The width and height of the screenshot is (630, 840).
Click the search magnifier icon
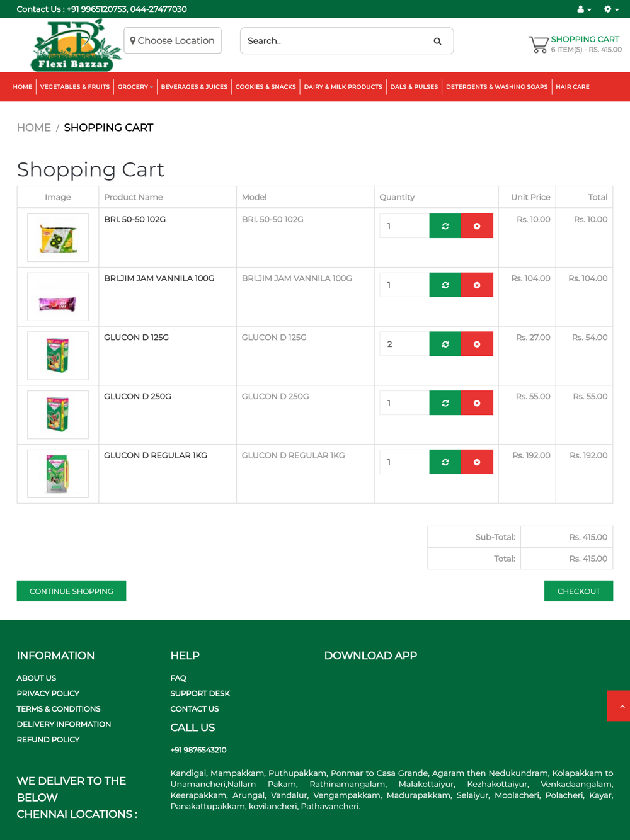coord(437,41)
